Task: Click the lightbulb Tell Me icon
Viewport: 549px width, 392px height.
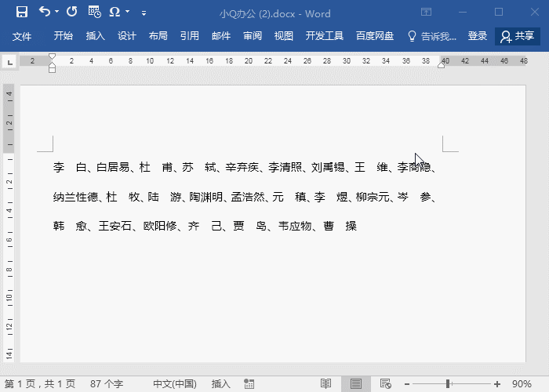Action: pos(412,36)
